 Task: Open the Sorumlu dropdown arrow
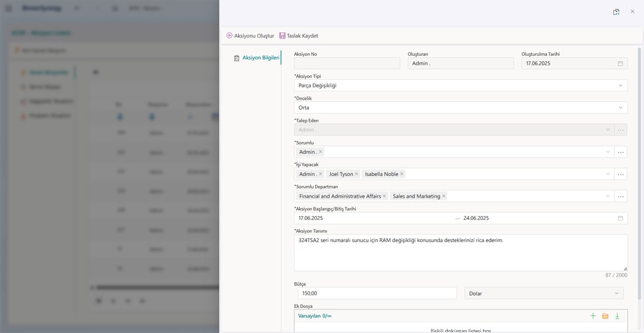coord(608,152)
